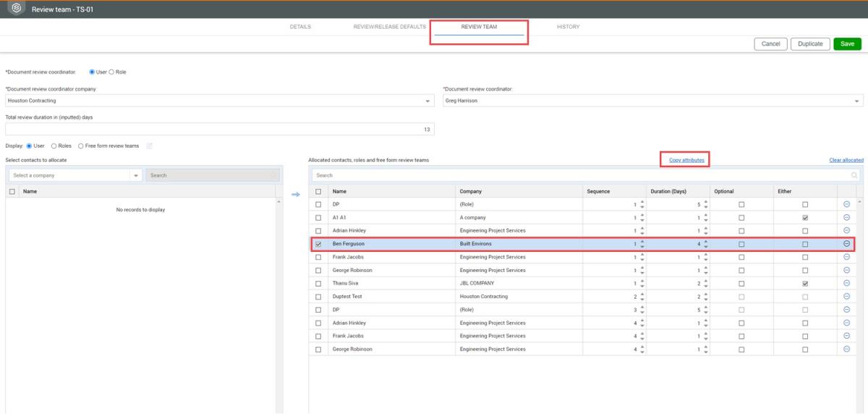
Task: Click the edit icon beside Free form review teams
Action: pyautogui.click(x=150, y=146)
